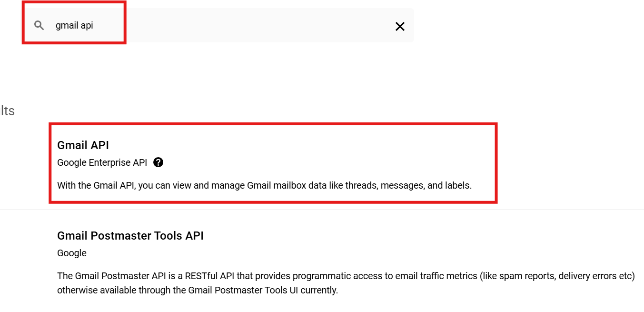The height and width of the screenshot is (312, 644).
Task: Click the Postmaster API description's first line
Action: [346, 276]
